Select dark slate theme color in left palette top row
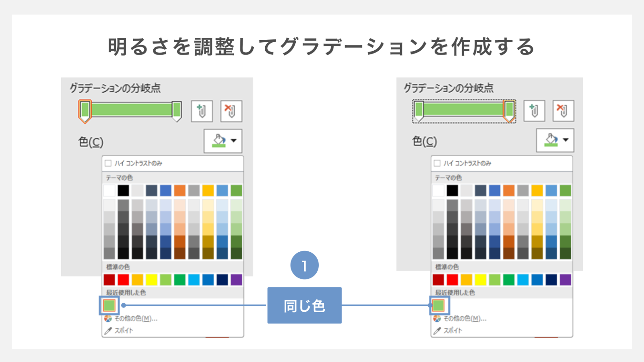 tap(151, 191)
